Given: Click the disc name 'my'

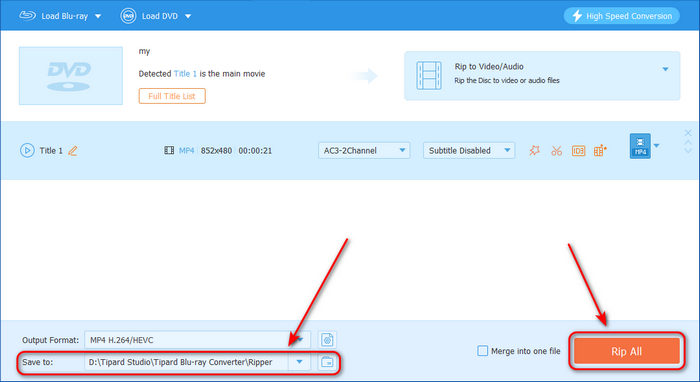Looking at the screenshot, I should [x=144, y=51].
